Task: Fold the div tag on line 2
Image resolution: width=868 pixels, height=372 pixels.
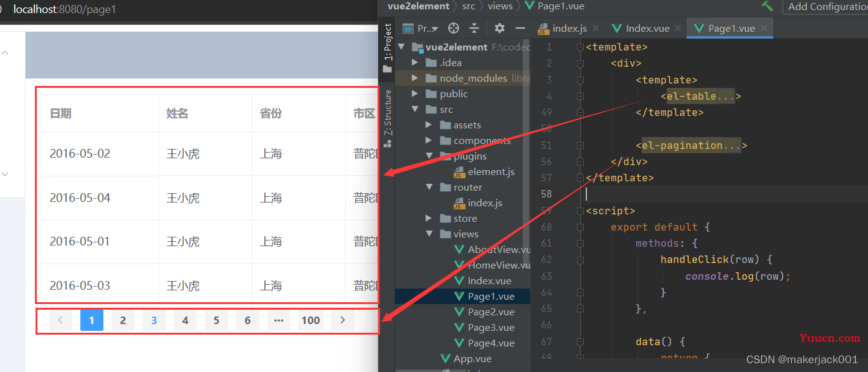Action: tap(580, 63)
